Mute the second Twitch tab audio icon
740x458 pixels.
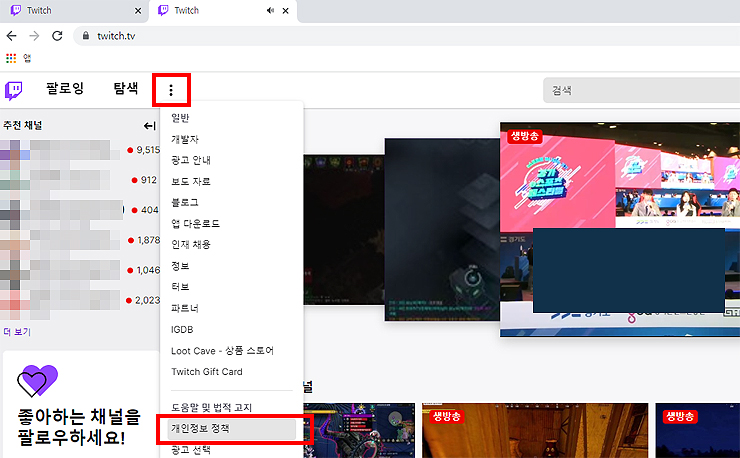(x=270, y=10)
